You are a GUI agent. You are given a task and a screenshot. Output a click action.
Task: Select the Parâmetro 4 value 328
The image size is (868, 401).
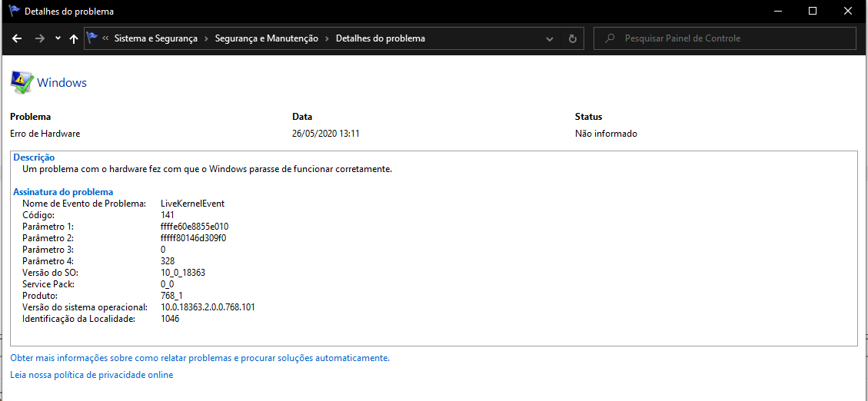tap(167, 261)
